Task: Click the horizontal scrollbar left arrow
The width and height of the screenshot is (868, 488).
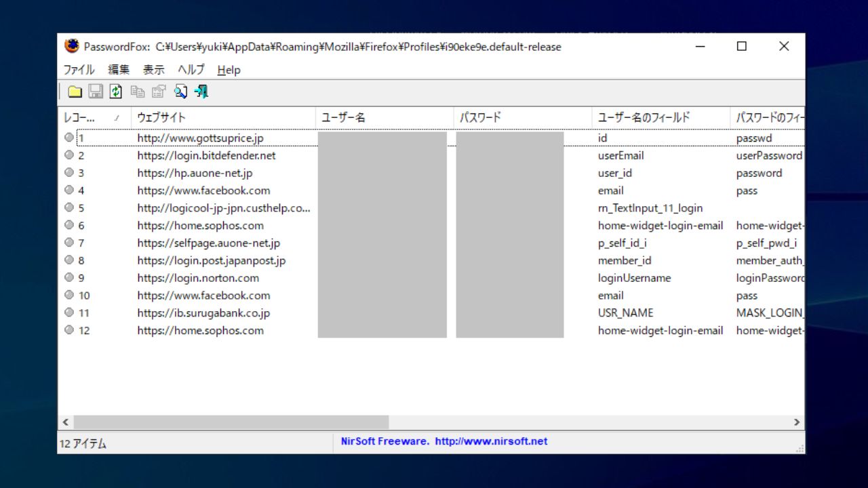Action: (66, 422)
